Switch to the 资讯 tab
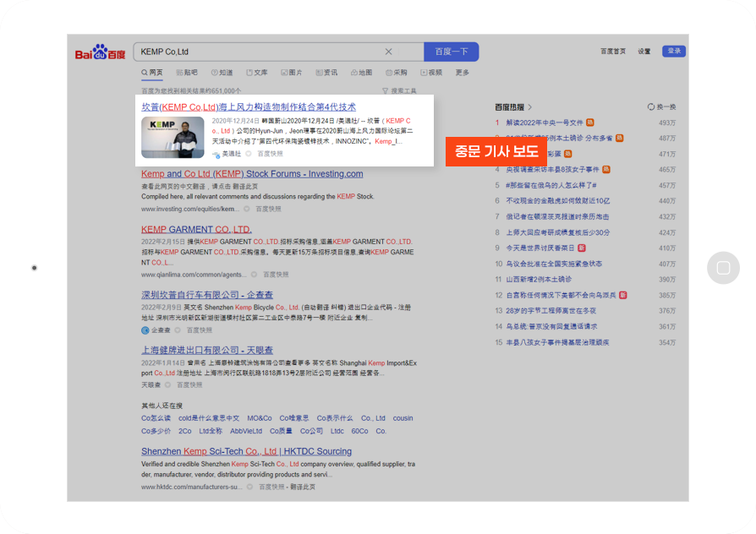The width and height of the screenshot is (756, 534). pyautogui.click(x=327, y=73)
